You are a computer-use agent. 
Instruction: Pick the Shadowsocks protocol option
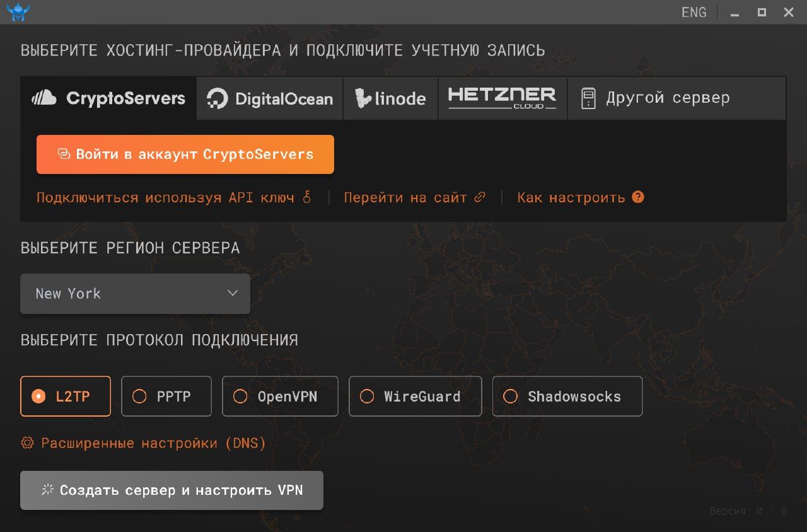tap(567, 396)
